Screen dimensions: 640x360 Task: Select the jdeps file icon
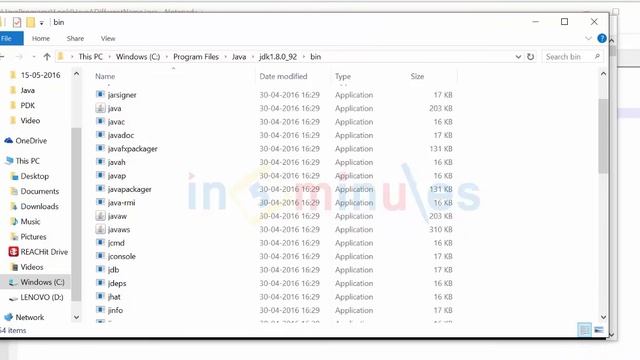[x=100, y=283]
